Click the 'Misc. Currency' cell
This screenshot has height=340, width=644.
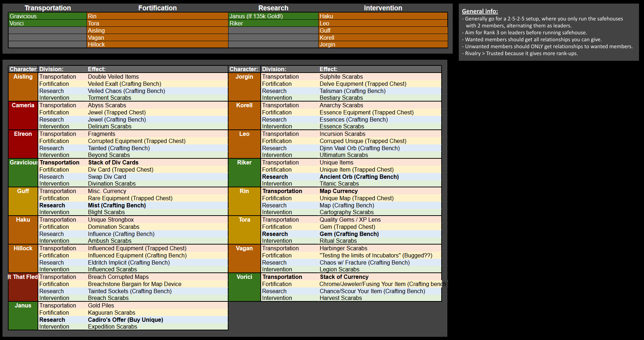tap(157, 191)
